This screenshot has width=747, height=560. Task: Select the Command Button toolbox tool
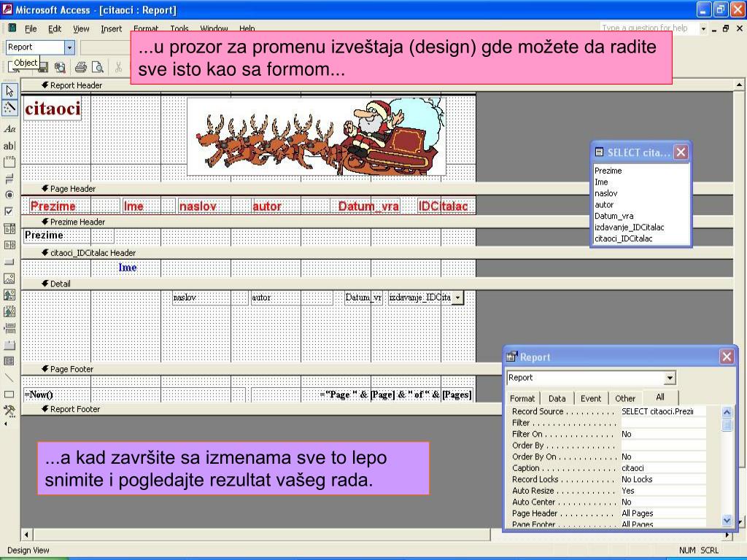pyautogui.click(x=9, y=262)
